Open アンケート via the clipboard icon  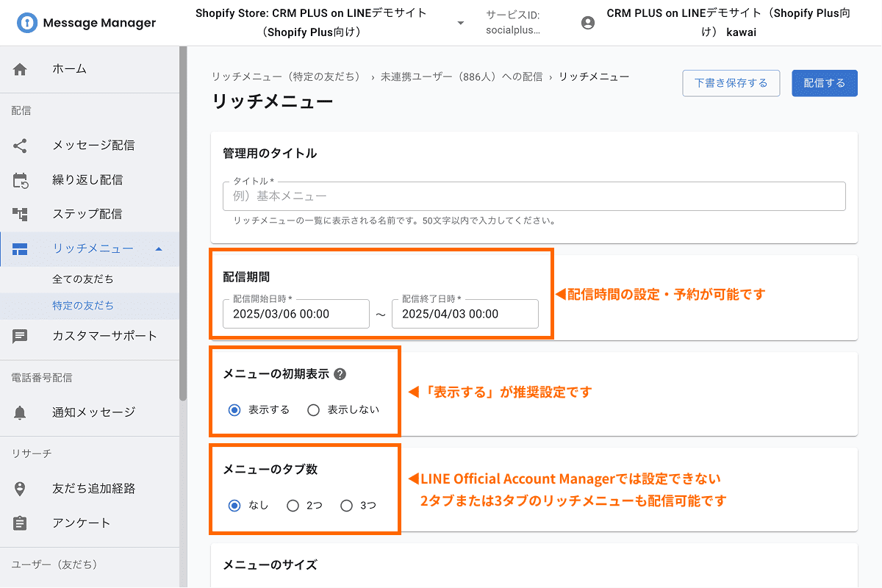[20, 523]
